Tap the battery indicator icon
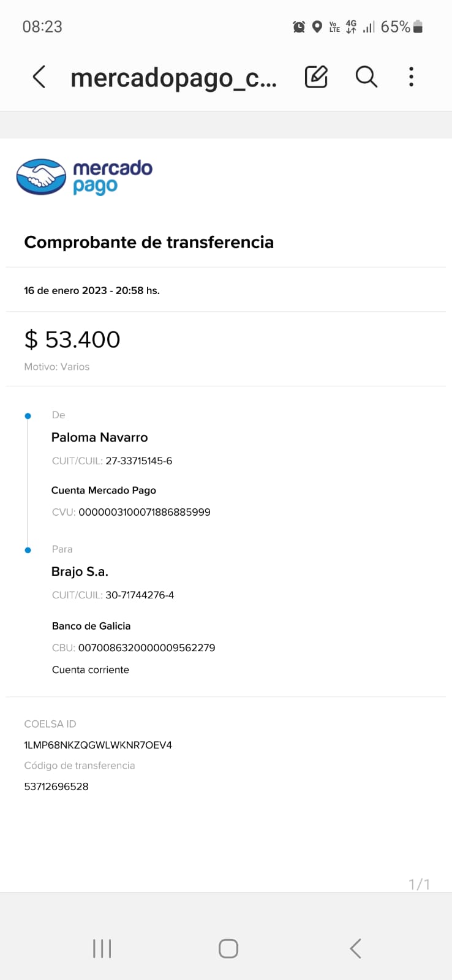This screenshot has height=980, width=452. [418, 27]
